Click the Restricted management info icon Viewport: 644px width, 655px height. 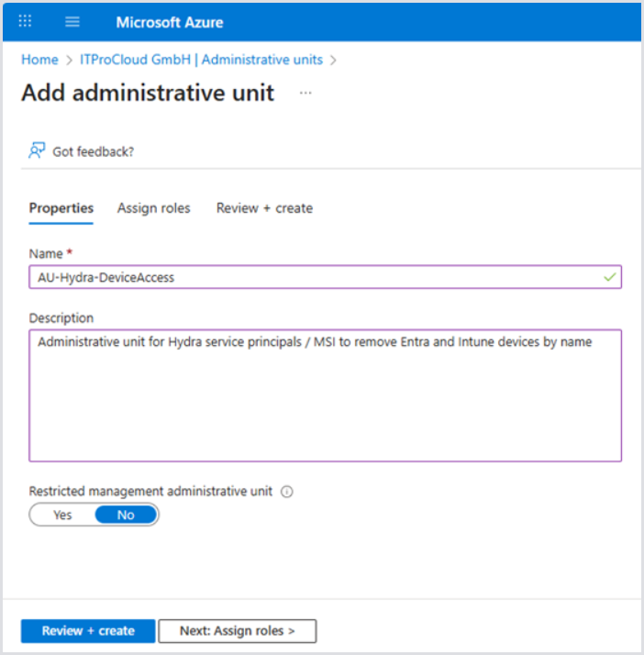(287, 492)
